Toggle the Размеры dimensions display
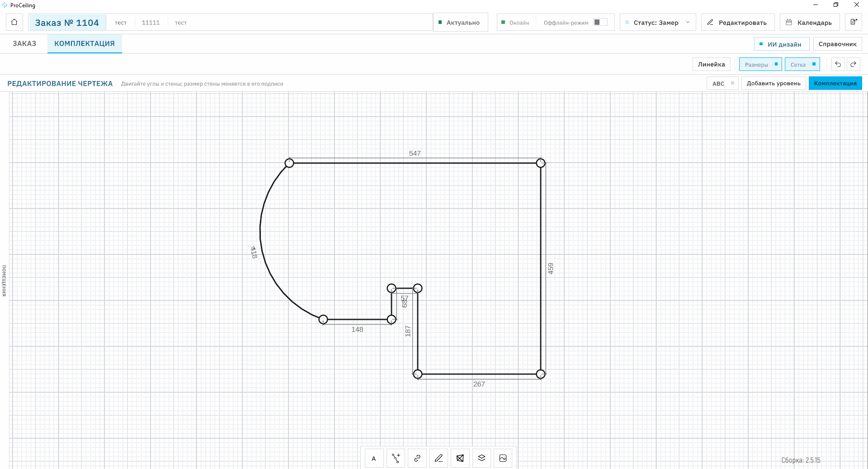The width and height of the screenshot is (868, 469). tap(760, 65)
